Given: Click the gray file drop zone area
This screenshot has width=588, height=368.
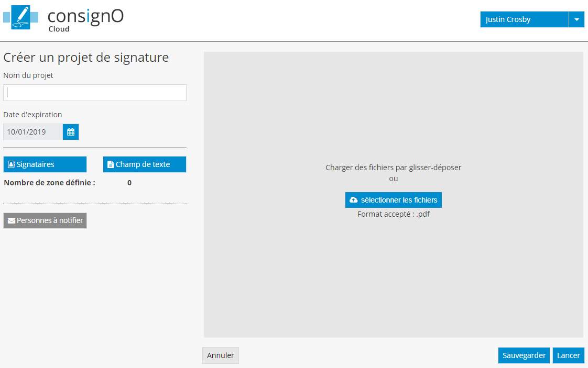Looking at the screenshot, I should tap(393, 272).
